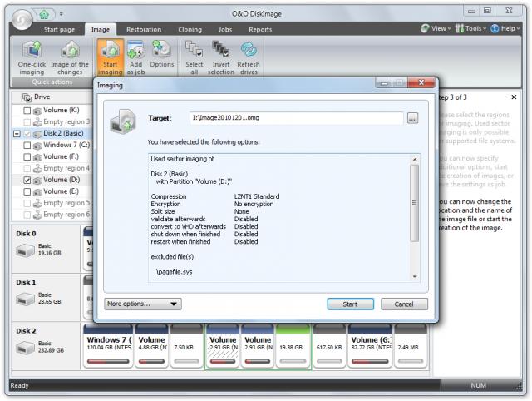The image size is (532, 401).
Task: Close the step 3 of 3 help pane
Action: click(514, 97)
